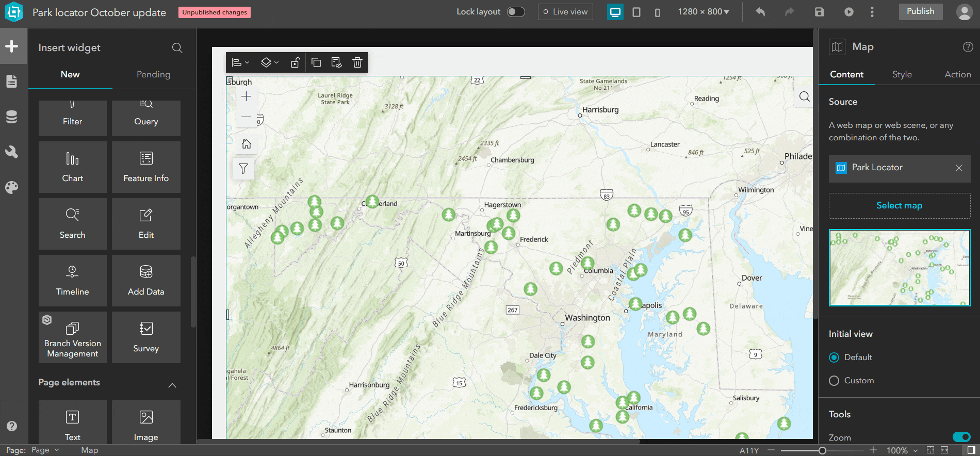
Task: Open the Style tab
Action: (x=902, y=74)
